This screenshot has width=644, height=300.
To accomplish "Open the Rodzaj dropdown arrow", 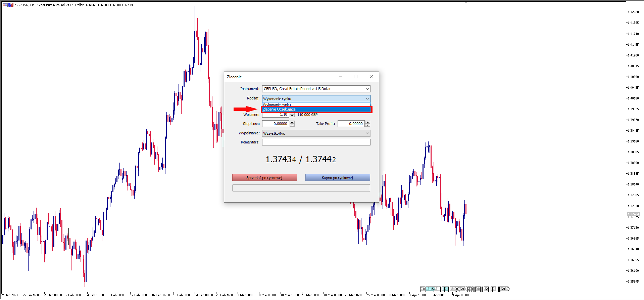I will [x=367, y=99].
